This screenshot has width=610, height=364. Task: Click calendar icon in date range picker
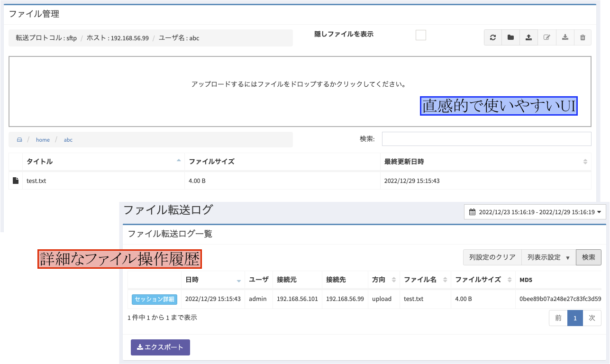472,212
